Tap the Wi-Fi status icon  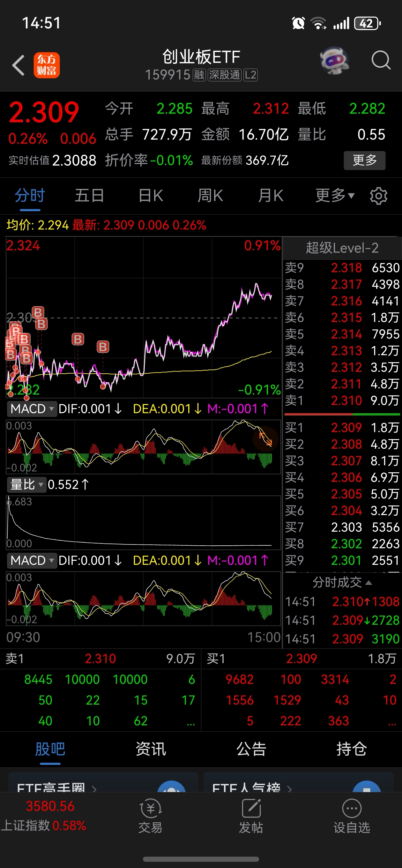[x=318, y=23]
